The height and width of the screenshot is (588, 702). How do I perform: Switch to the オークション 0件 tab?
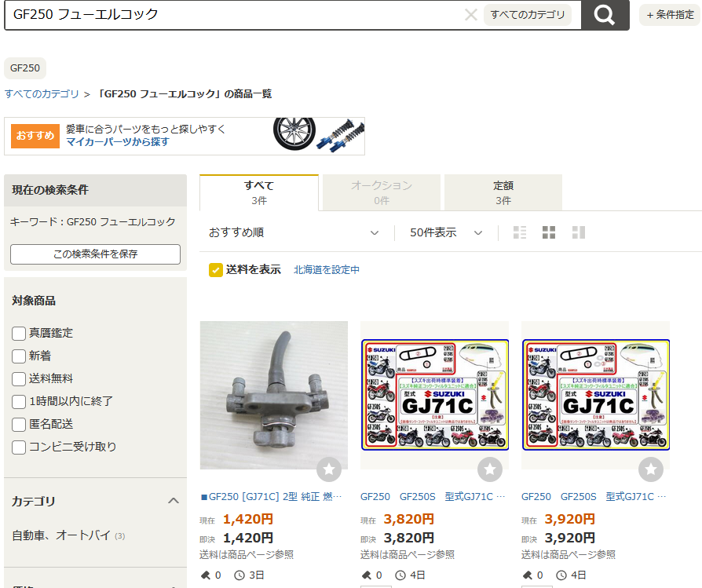pos(382,192)
